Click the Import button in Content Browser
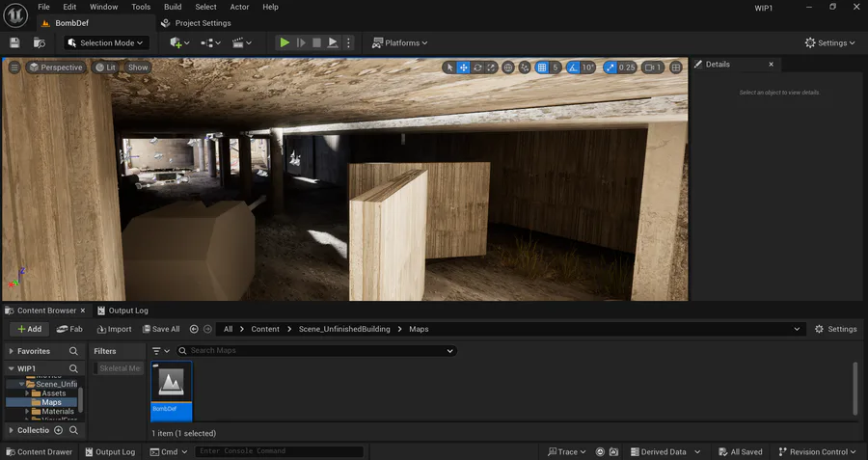 [113, 329]
